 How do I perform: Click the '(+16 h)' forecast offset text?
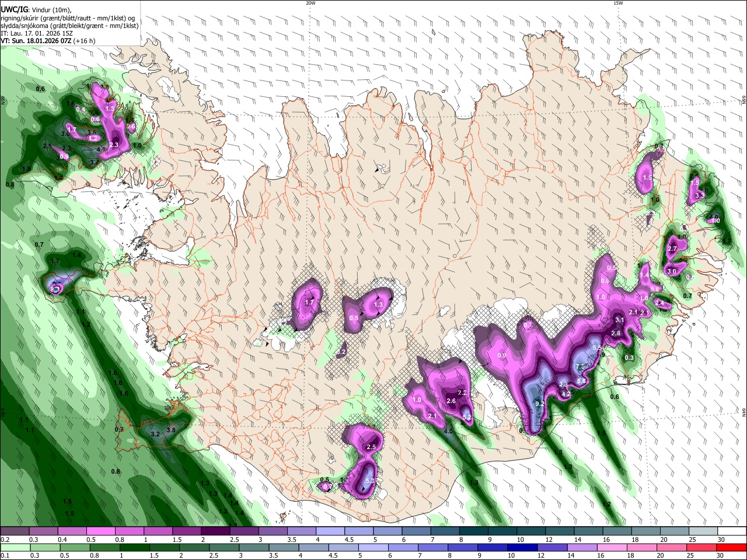85,41
